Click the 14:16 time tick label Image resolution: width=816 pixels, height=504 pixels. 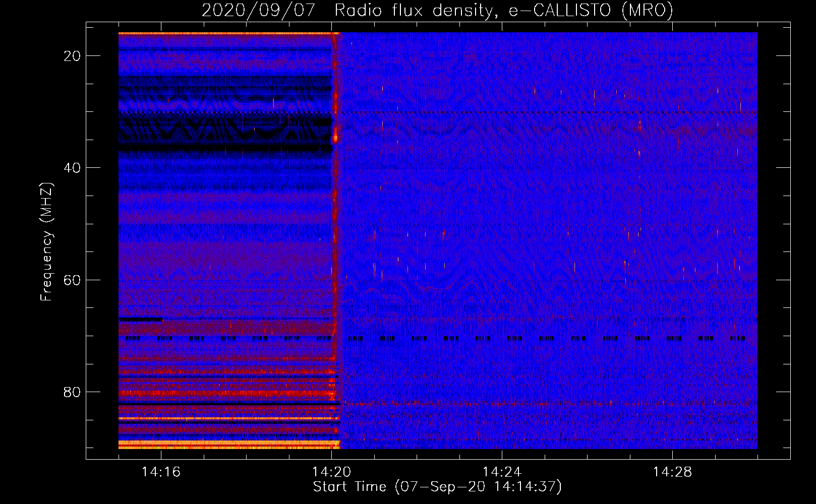click(x=161, y=472)
